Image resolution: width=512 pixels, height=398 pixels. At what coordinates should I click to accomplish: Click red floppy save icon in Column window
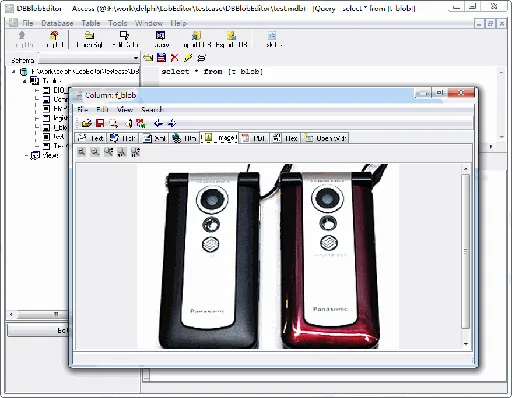100,123
